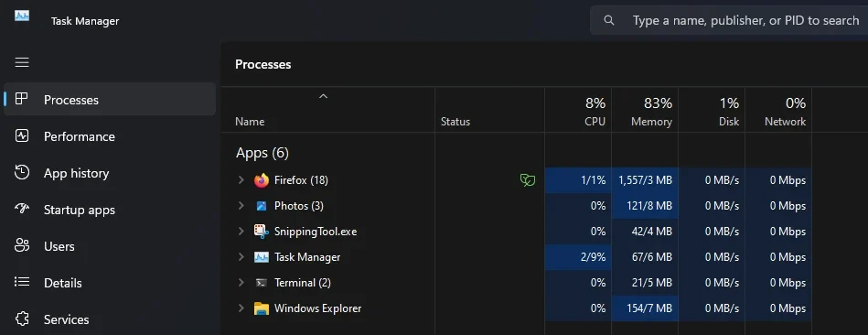This screenshot has width=868, height=335.
Task: Expand the Firefox (18) process group
Action: pyautogui.click(x=241, y=180)
